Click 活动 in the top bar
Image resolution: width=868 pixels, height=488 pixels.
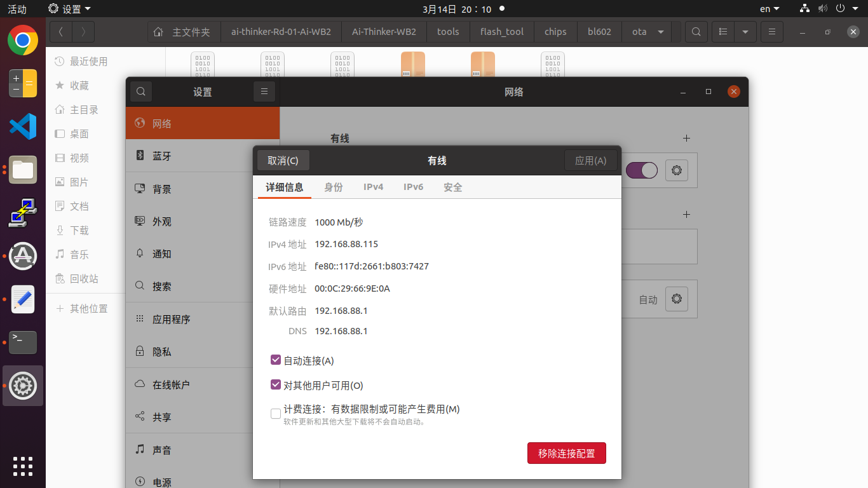pyautogui.click(x=17, y=9)
